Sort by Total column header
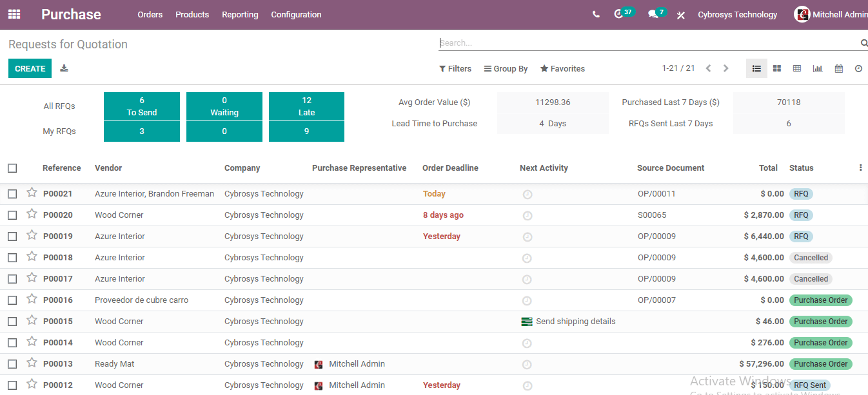Viewport: 868px width, 395px height. (x=768, y=168)
